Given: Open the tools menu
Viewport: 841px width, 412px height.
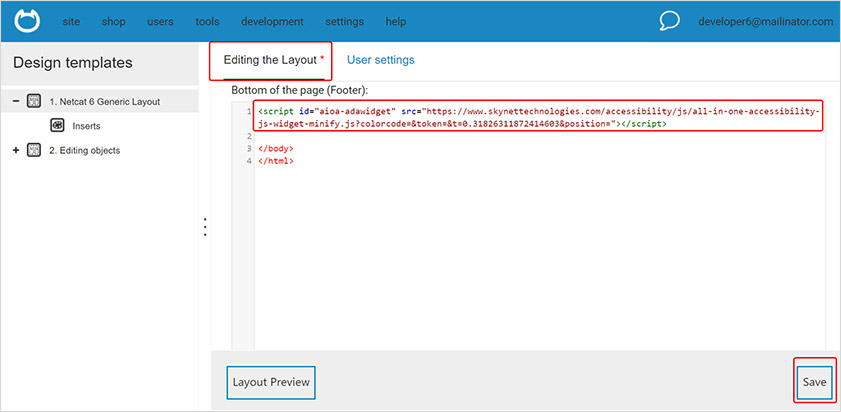Looking at the screenshot, I should (x=207, y=21).
